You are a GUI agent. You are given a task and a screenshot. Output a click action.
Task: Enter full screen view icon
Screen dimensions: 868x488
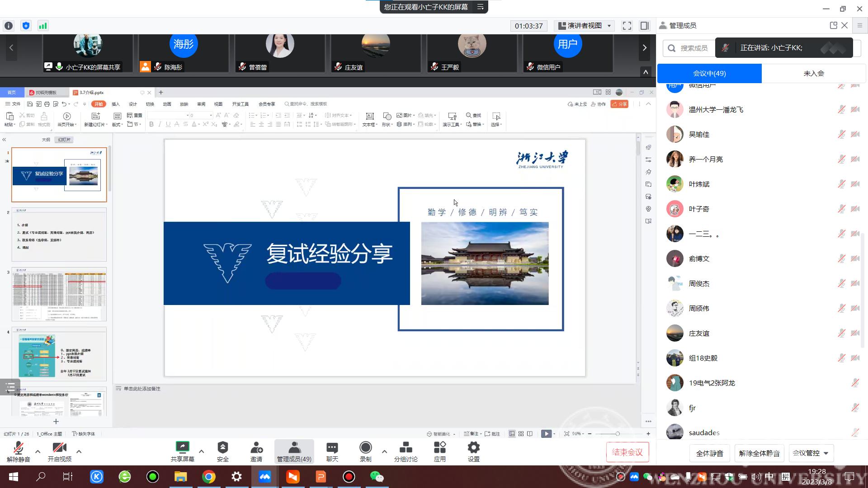click(627, 26)
